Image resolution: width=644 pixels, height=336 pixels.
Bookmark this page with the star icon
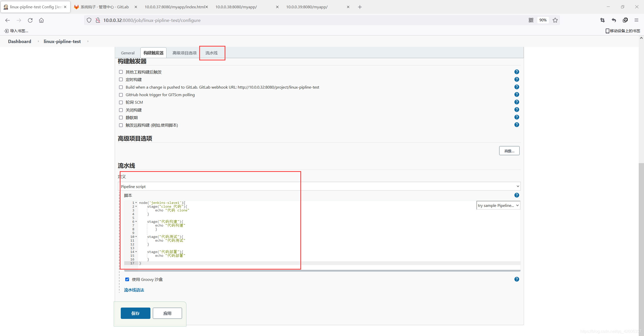click(x=555, y=20)
